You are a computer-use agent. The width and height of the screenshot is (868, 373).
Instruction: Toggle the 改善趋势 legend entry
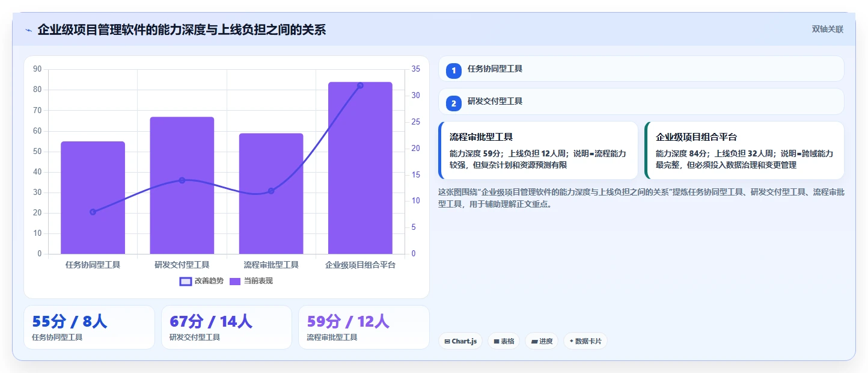pos(201,281)
